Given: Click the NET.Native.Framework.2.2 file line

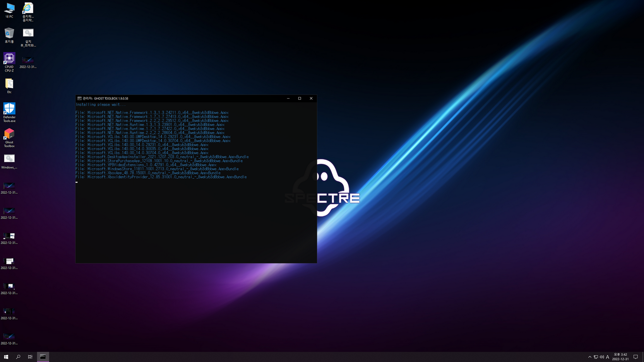Looking at the screenshot, I should (x=152, y=121).
